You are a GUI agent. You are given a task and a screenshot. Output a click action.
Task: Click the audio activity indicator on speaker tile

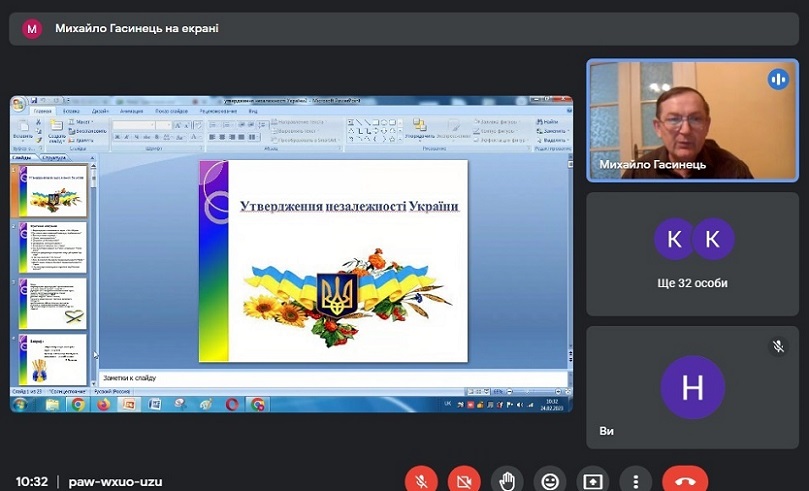coord(778,79)
